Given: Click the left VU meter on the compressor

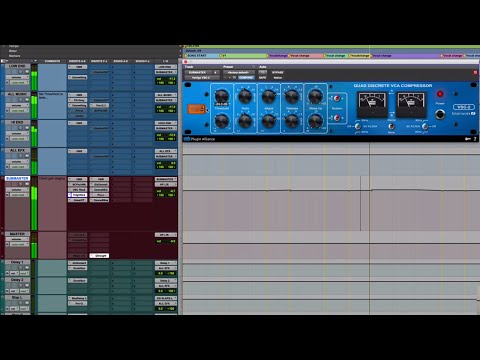Looking at the screenshot, I should [372, 104].
